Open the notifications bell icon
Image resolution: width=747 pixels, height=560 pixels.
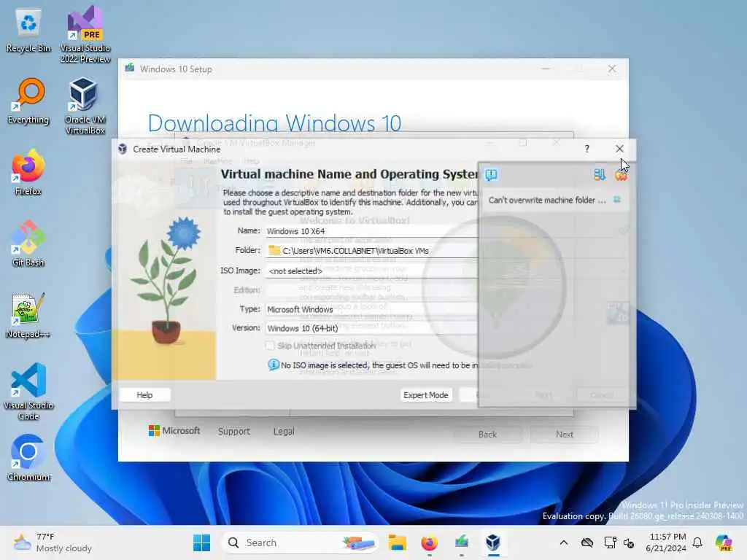click(x=697, y=542)
